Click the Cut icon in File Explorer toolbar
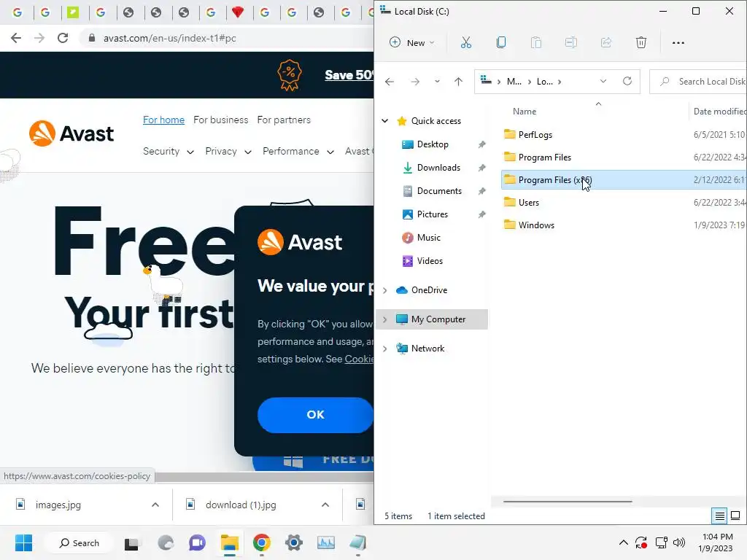Viewport: 747px width, 560px height. pyautogui.click(x=466, y=43)
